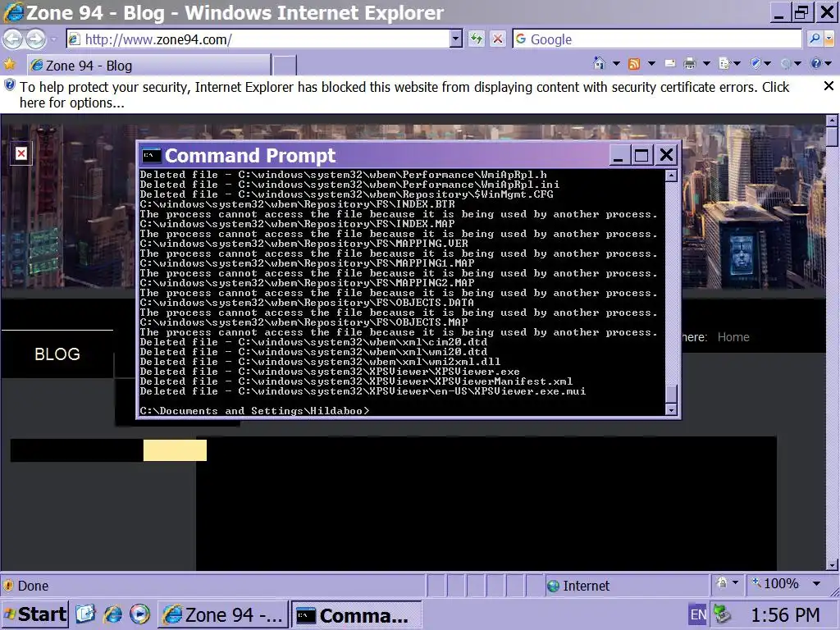Open the BLOG navigation item
Image resolution: width=840 pixels, height=630 pixels.
[57, 354]
